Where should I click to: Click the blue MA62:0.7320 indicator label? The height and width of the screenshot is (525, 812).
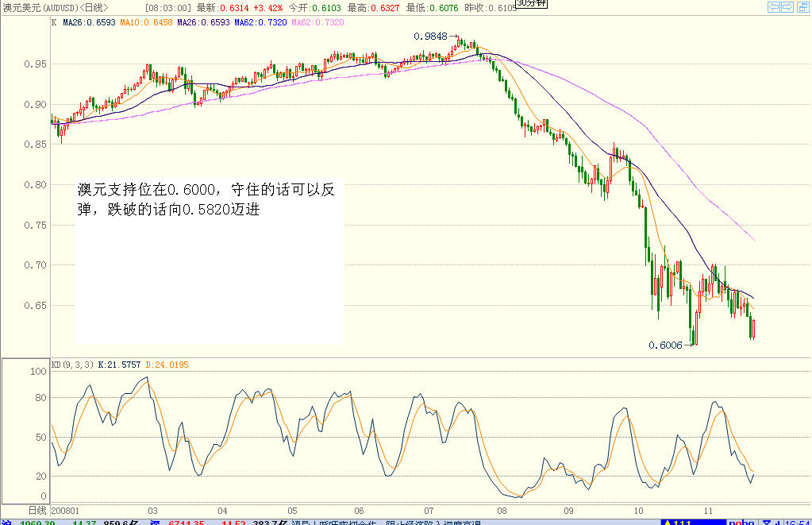pos(260,22)
